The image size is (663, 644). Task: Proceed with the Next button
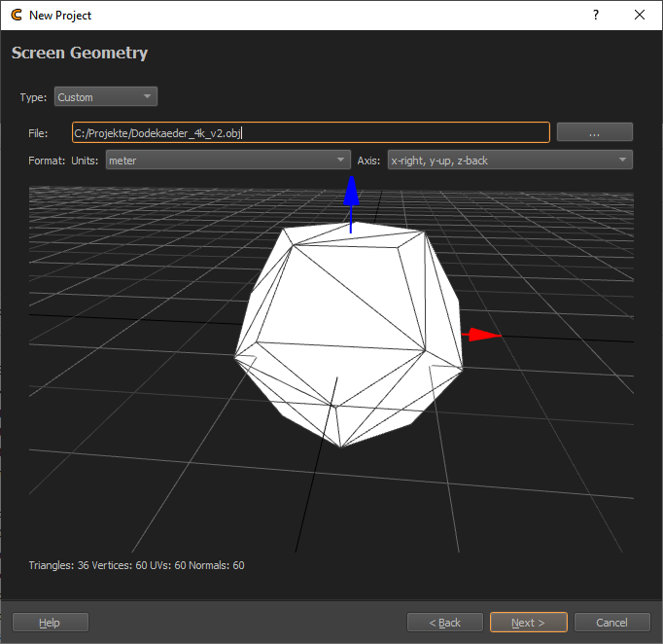[528, 623]
